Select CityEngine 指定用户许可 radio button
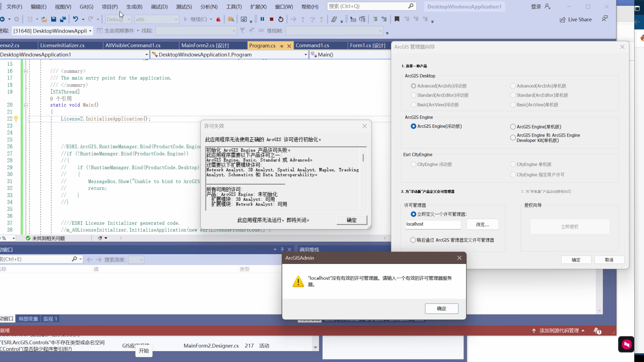 click(513, 175)
